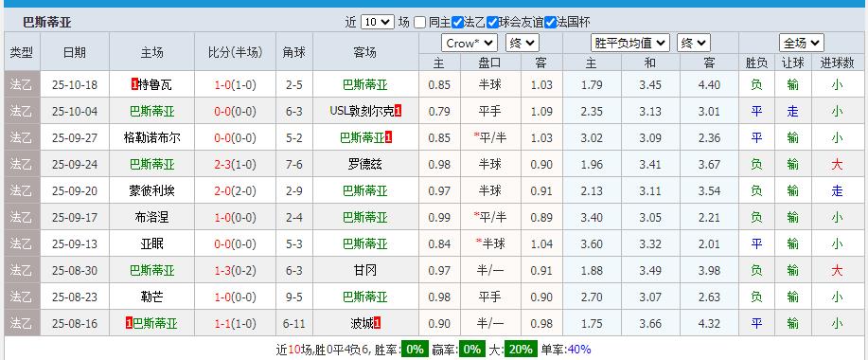Click corner count 7-6 in 罗德兹 row
The width and height of the screenshot is (868, 360).
pyautogui.click(x=294, y=165)
